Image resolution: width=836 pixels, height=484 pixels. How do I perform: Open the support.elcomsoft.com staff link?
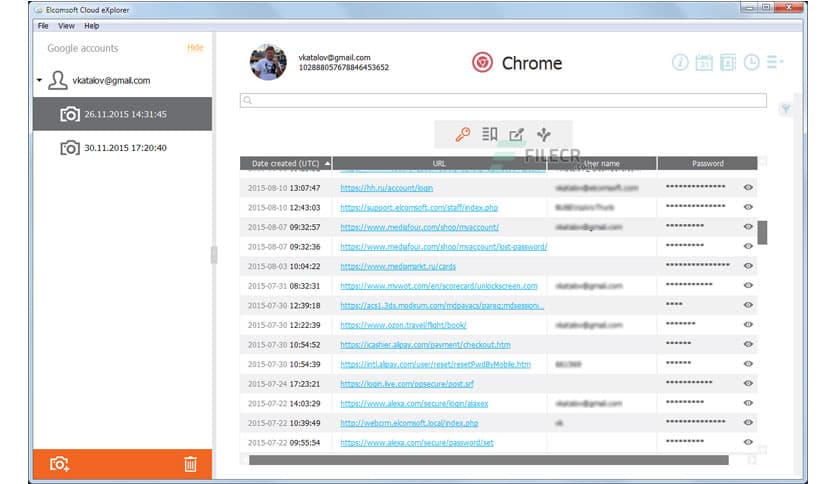(x=419, y=207)
